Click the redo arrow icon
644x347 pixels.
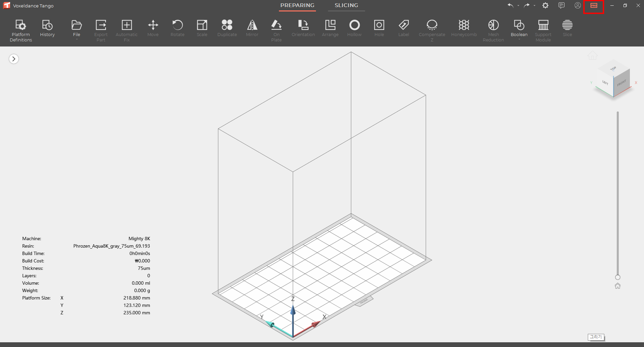pyautogui.click(x=527, y=5)
